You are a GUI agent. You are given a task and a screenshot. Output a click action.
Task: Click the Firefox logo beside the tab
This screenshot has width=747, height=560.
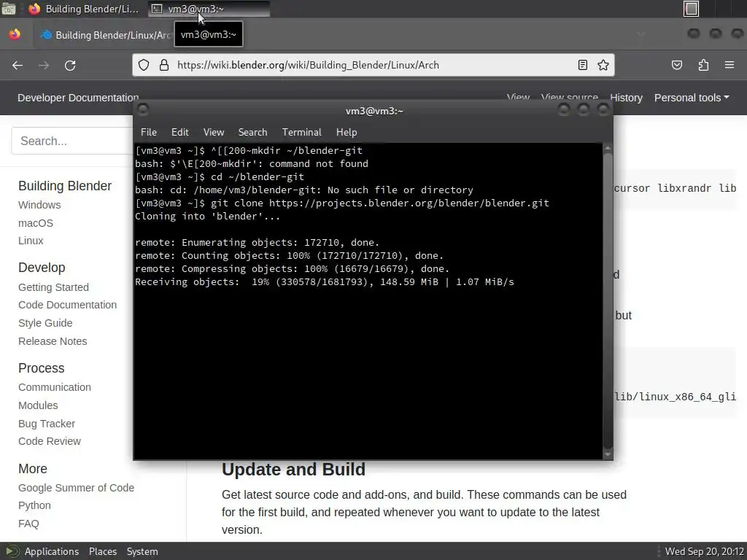[x=15, y=34]
